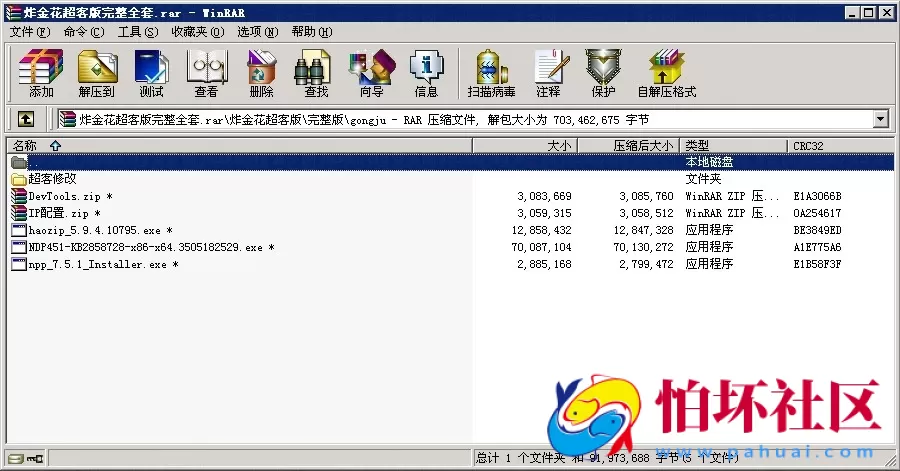
Task: Click packed size 12,847,328
Action: (643, 230)
